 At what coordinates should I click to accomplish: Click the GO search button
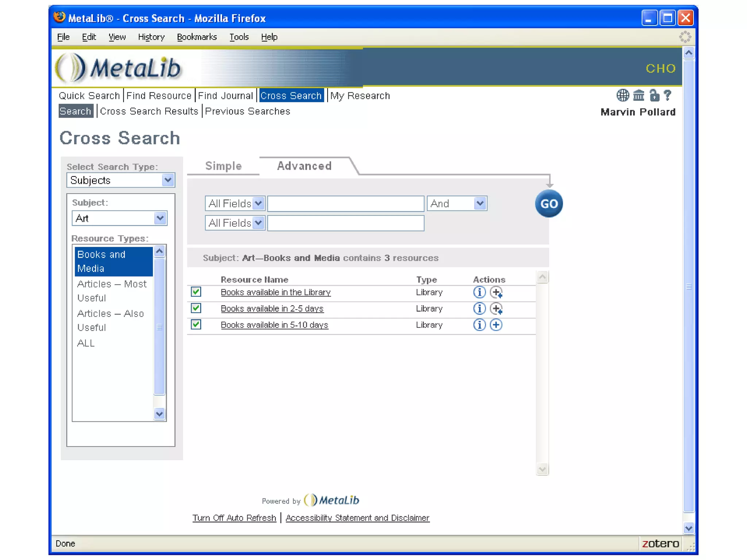tap(549, 203)
